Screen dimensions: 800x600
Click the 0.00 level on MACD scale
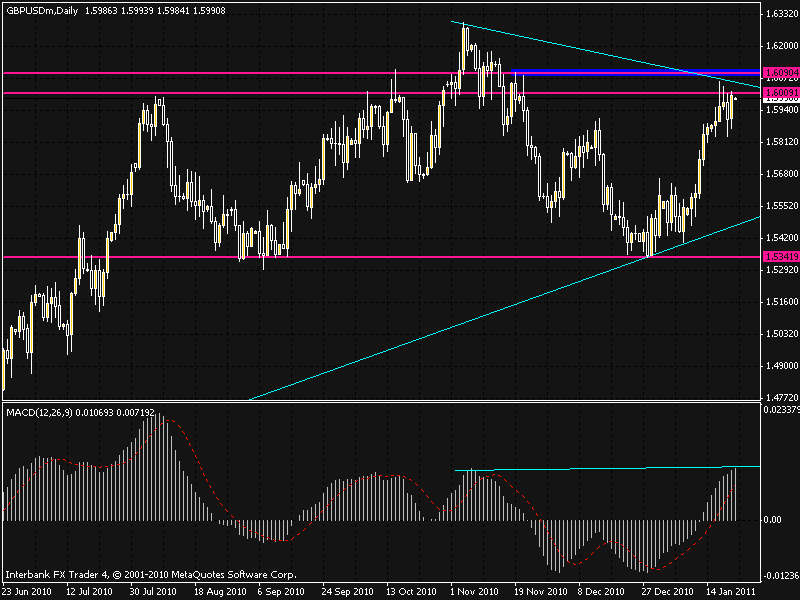[x=773, y=520]
